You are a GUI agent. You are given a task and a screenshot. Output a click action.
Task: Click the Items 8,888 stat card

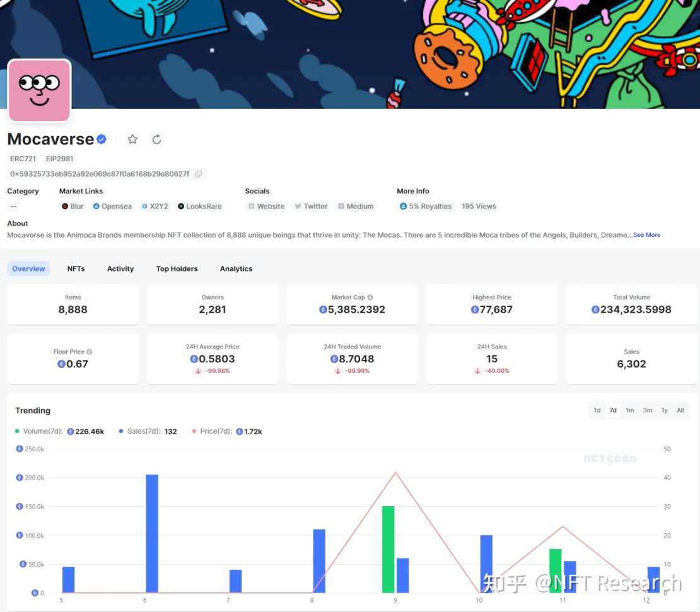pos(73,304)
